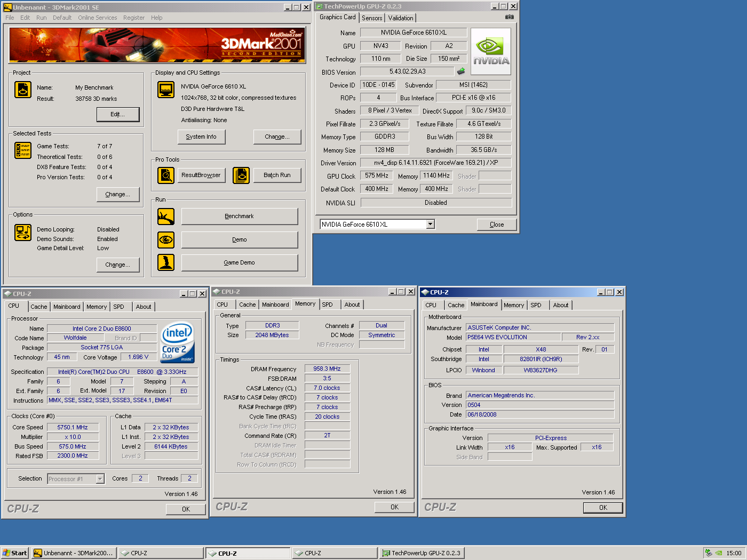Click the Options icon beside Demo Looping
Image resolution: width=747 pixels, height=560 pixels.
click(x=23, y=233)
